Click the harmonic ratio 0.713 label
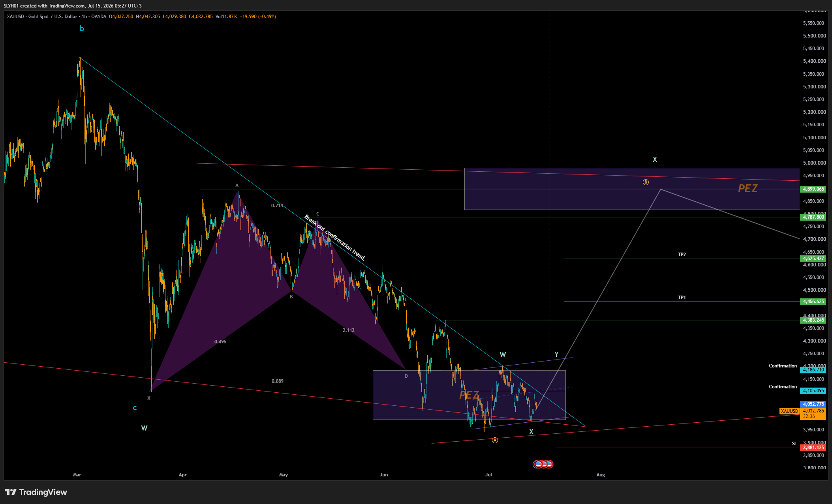The height and width of the screenshot is (504, 832). tap(277, 206)
